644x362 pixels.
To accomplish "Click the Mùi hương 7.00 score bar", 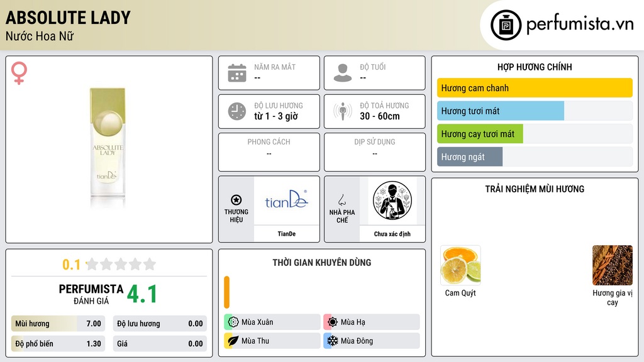I will tap(58, 324).
